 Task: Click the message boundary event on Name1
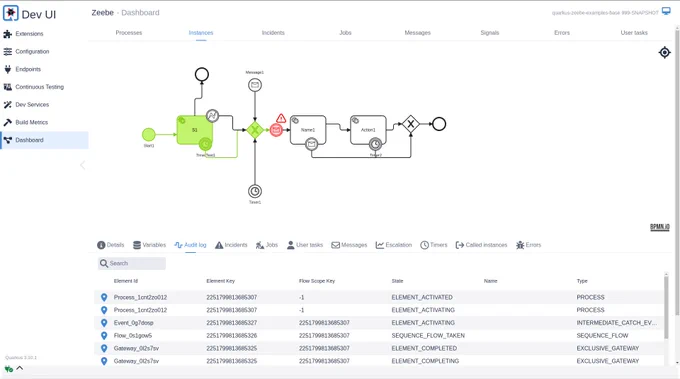coord(311,144)
